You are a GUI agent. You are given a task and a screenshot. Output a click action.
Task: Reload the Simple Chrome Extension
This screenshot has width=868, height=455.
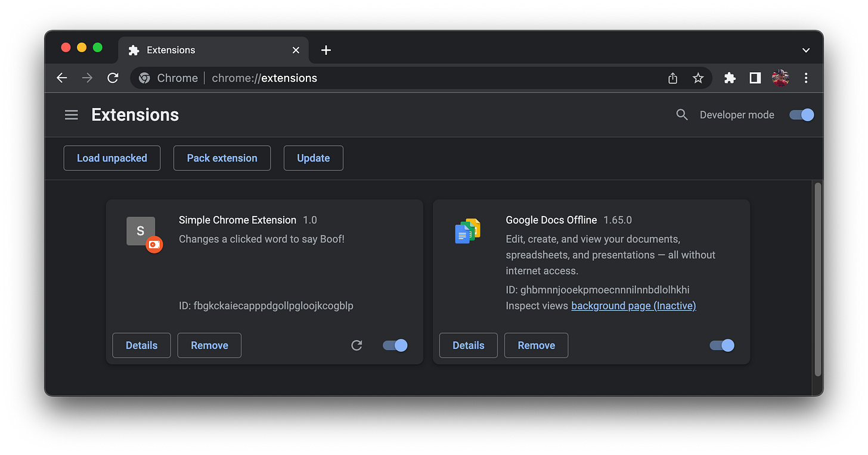click(x=356, y=345)
